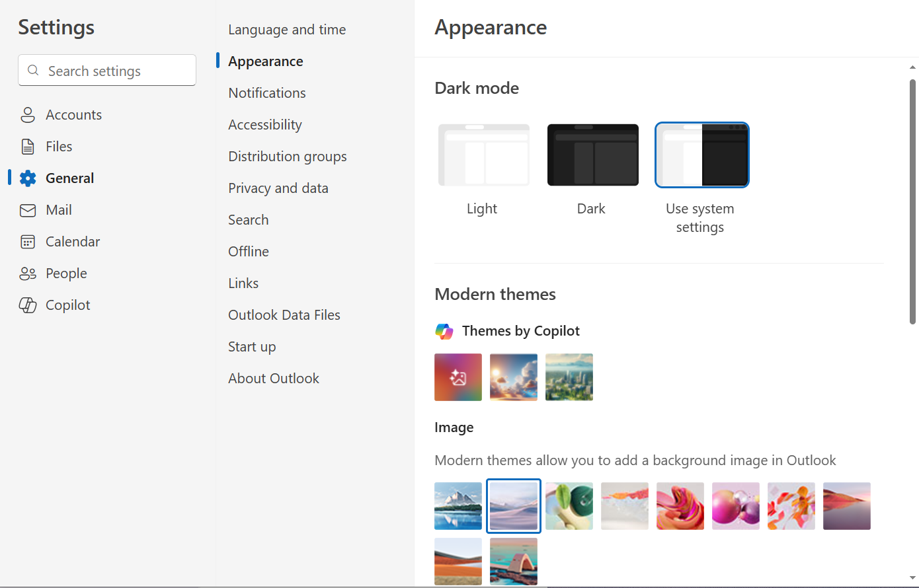This screenshot has width=919, height=588.
Task: Open Offline settings page
Action: coord(249,252)
